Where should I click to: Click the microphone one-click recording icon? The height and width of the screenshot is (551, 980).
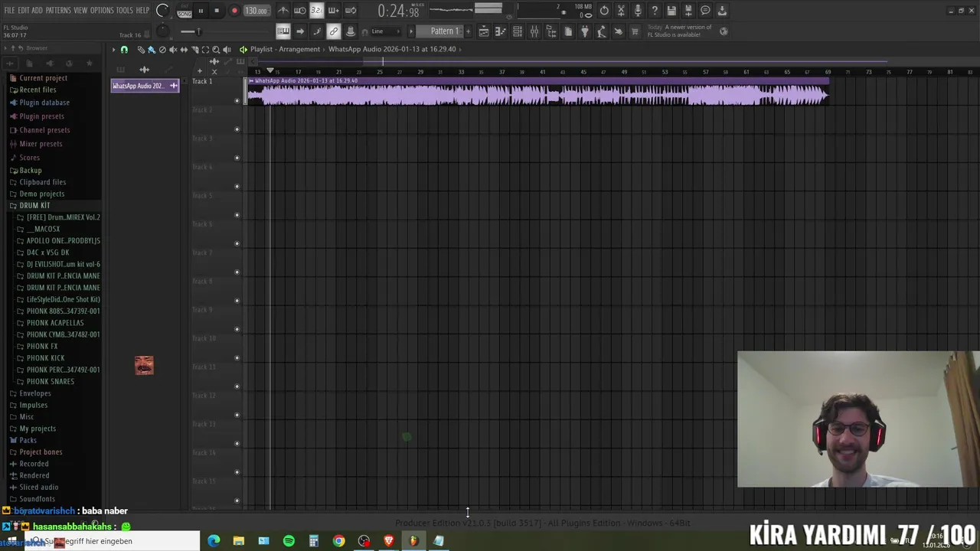(638, 11)
